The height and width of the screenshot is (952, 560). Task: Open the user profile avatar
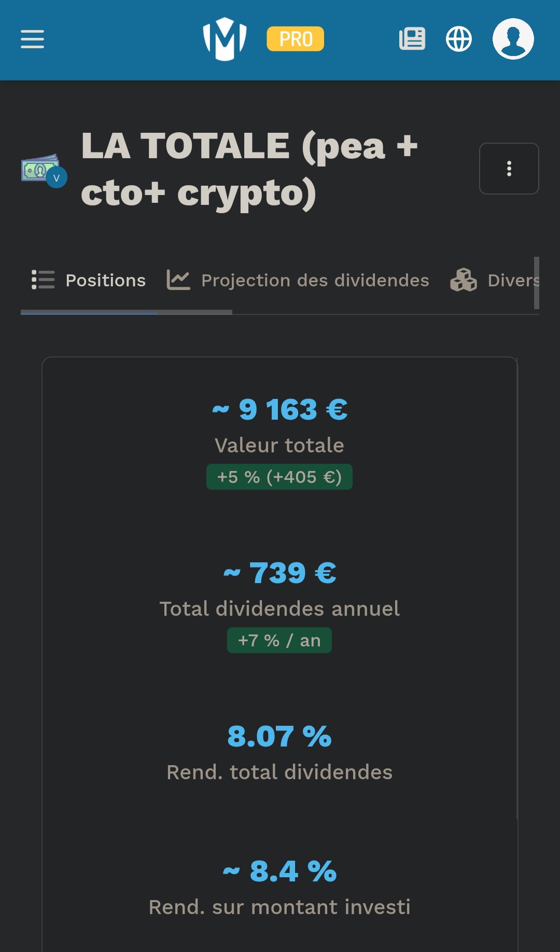tap(513, 39)
